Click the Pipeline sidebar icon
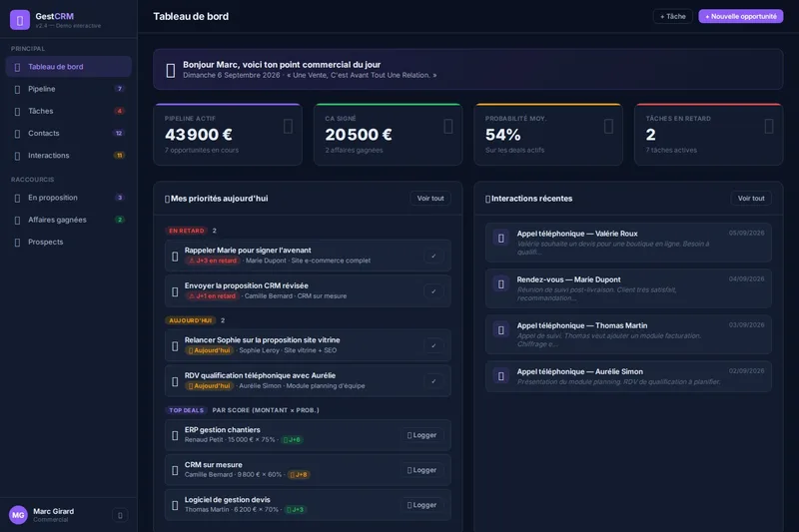The image size is (799, 532). (17, 89)
